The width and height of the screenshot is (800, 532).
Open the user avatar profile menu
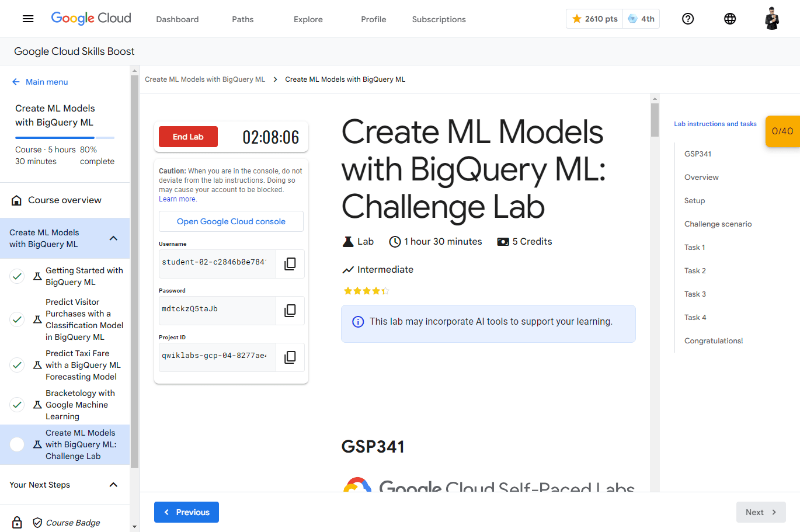tap(772, 19)
